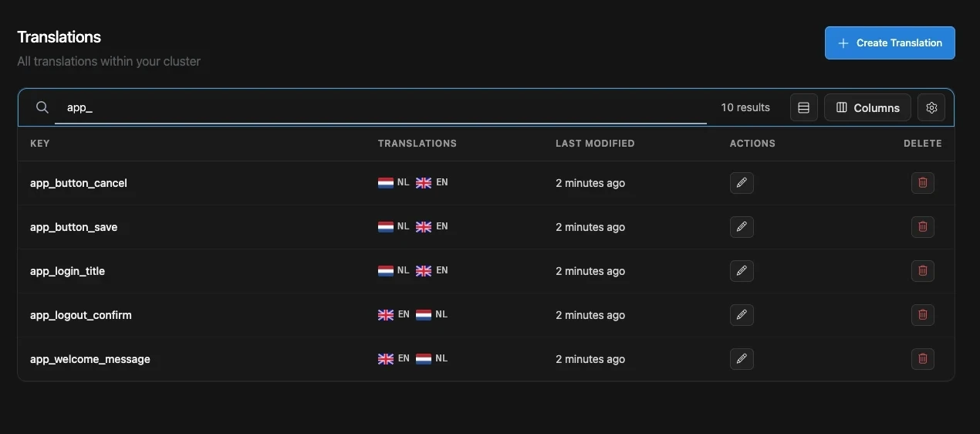Remove app_login_title via trash icon
Image resolution: width=980 pixels, height=434 pixels.
tap(922, 271)
